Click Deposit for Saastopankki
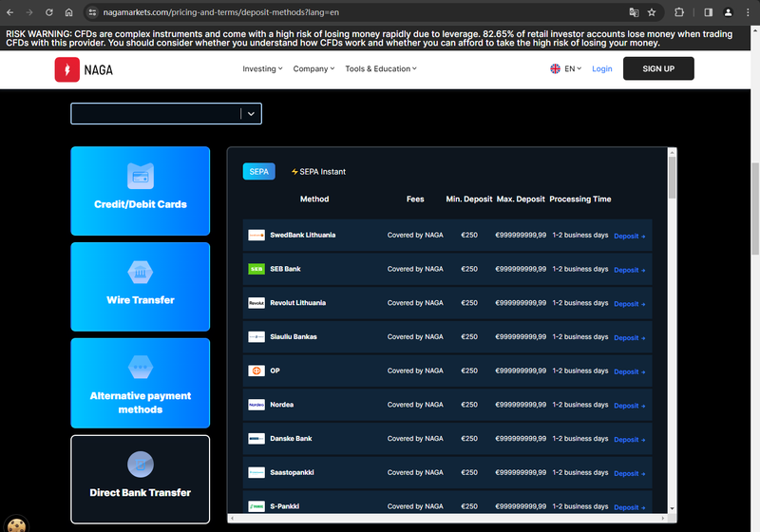760x532 pixels. (x=629, y=473)
